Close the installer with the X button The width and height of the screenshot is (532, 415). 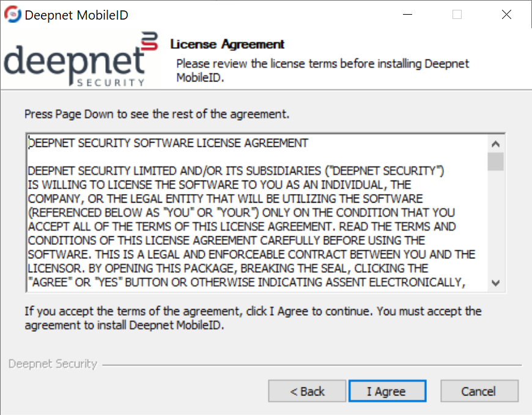coord(506,15)
